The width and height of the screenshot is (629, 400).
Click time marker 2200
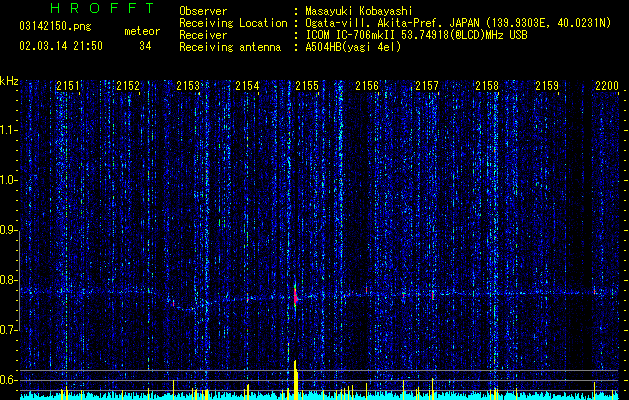(607, 86)
